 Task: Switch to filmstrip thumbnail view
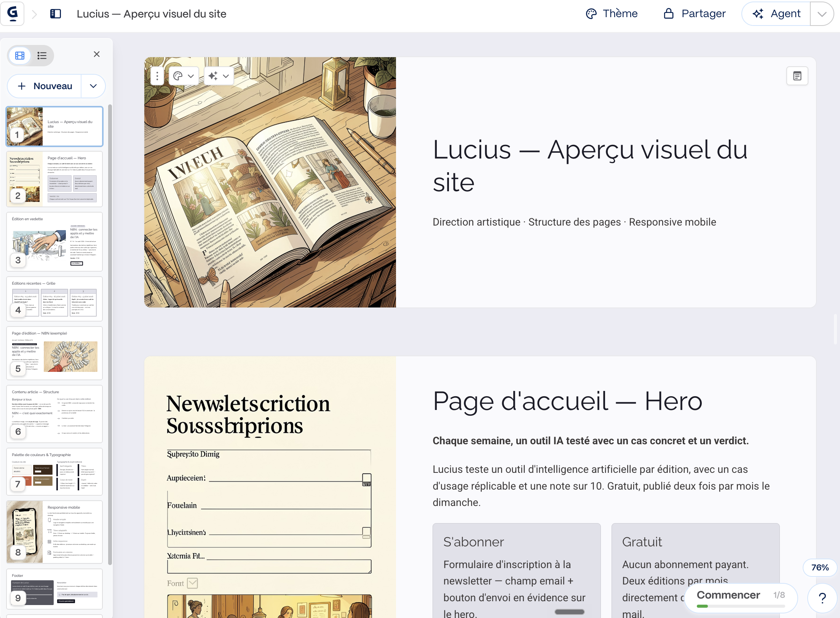(x=20, y=56)
